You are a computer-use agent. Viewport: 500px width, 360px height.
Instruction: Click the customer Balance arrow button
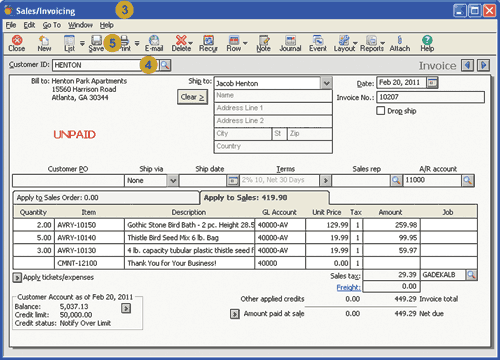pyautogui.click(x=126, y=308)
